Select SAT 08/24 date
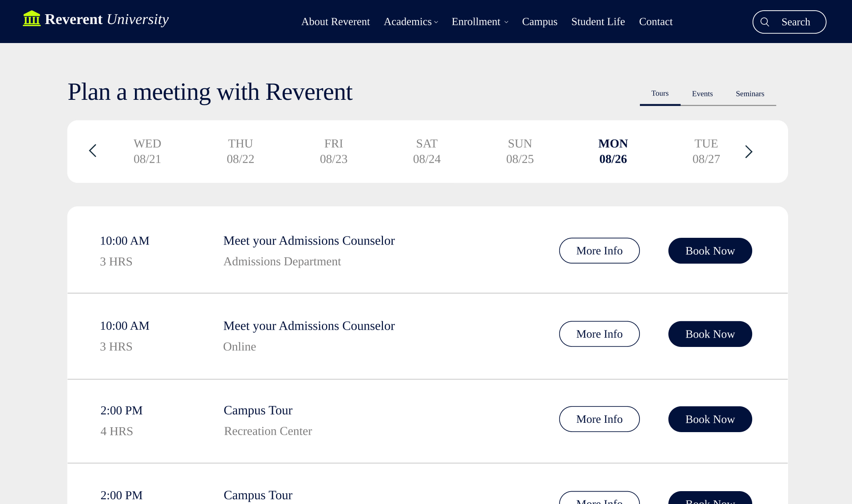852x504 pixels. [x=426, y=151]
